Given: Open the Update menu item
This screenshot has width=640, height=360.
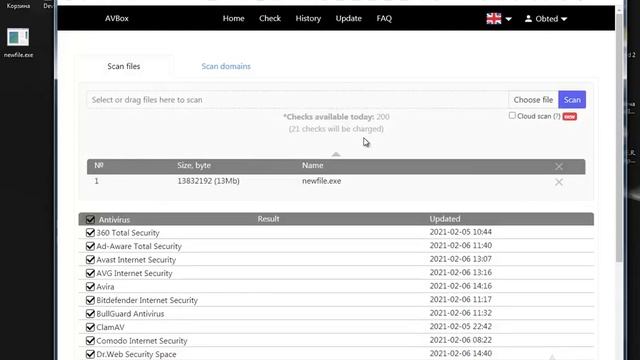Looking at the screenshot, I should (x=349, y=18).
